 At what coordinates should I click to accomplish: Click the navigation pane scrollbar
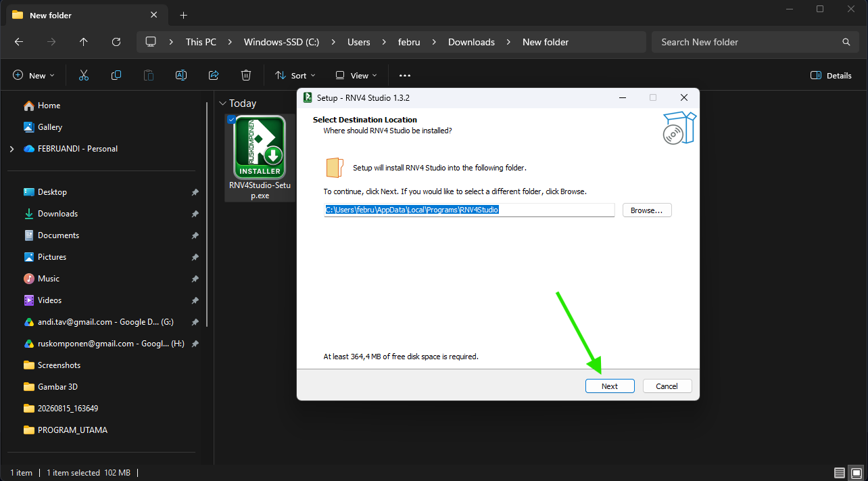coord(207,214)
